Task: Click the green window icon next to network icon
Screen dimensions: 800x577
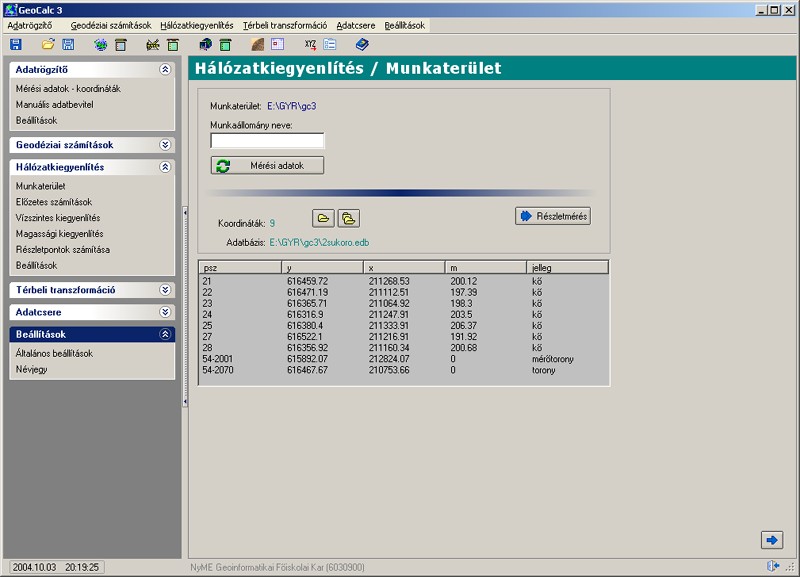Action: point(173,45)
